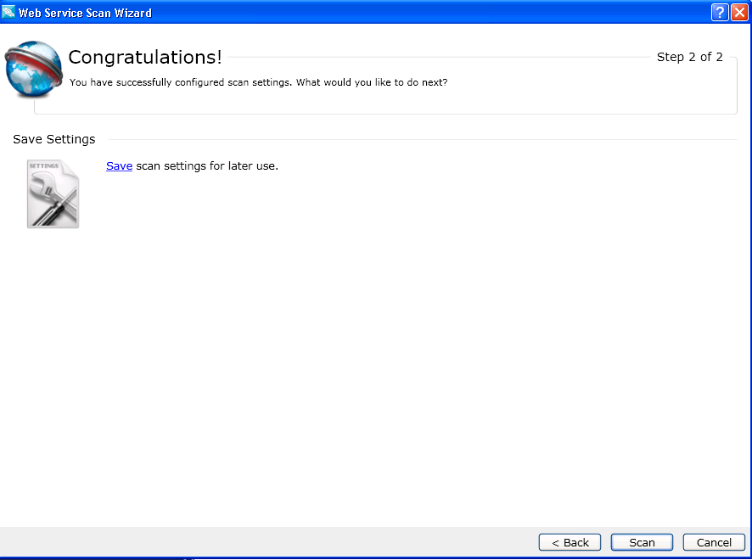The width and height of the screenshot is (752, 560).
Task: Click the wizard icon in the title bar
Action: click(x=9, y=12)
